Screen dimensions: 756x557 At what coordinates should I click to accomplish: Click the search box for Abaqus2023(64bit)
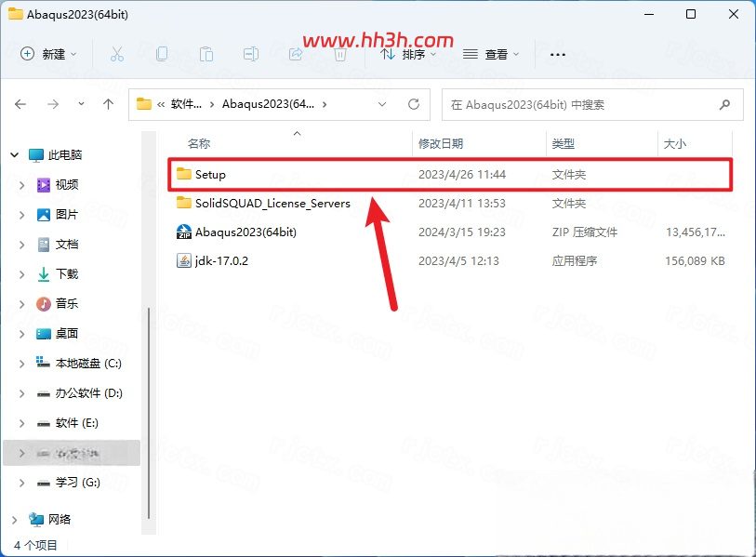coord(592,104)
